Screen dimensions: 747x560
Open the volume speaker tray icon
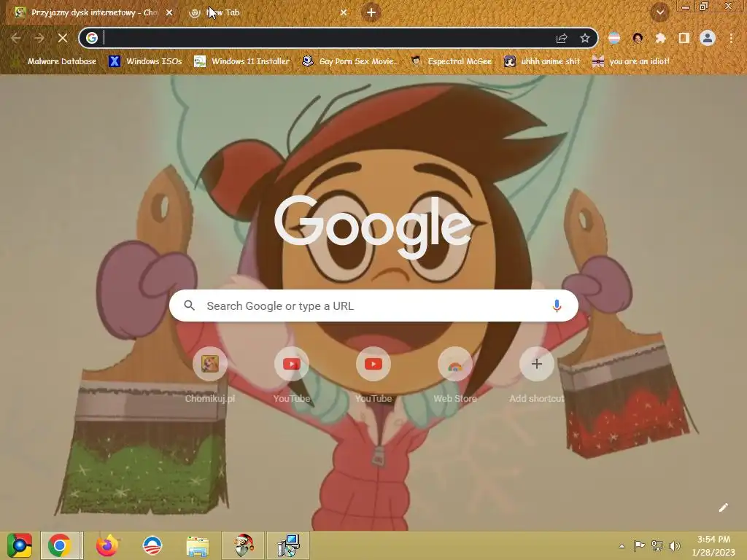[x=674, y=545]
